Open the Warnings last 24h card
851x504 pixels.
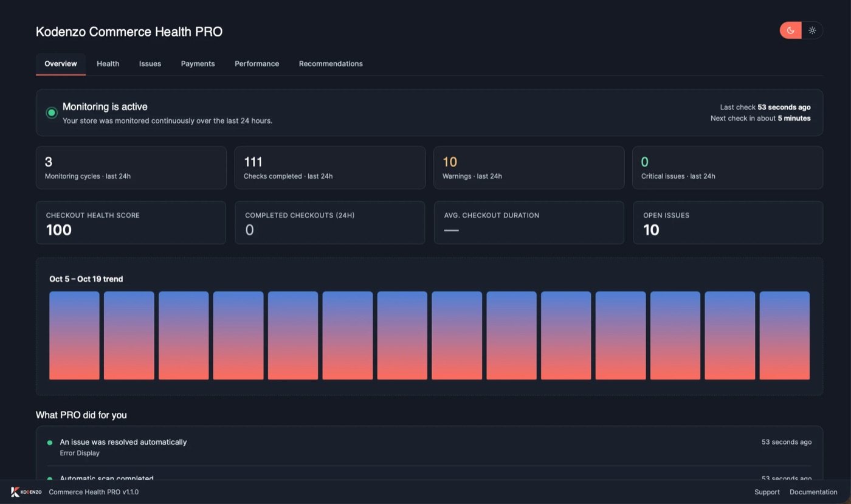tap(529, 168)
